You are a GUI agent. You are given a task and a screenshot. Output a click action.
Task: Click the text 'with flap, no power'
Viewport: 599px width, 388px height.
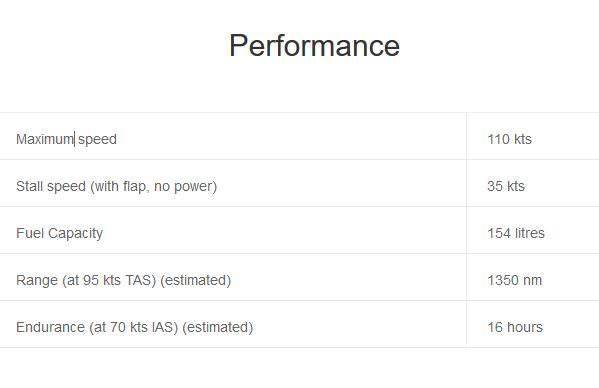click(x=154, y=186)
